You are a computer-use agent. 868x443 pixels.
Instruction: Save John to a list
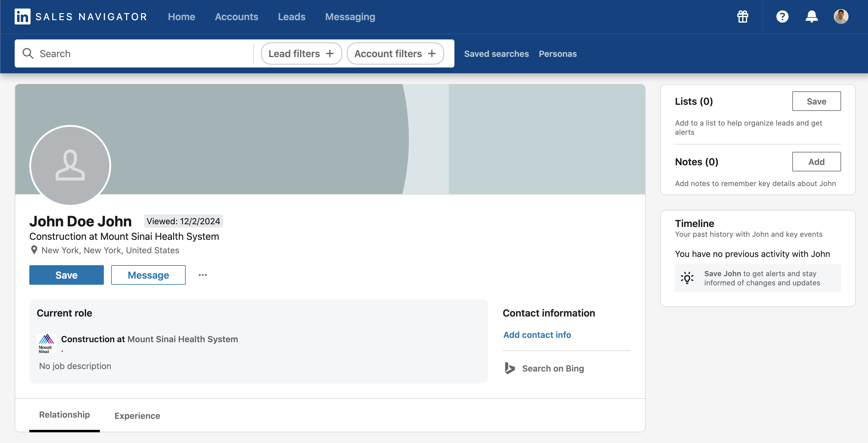pos(816,101)
